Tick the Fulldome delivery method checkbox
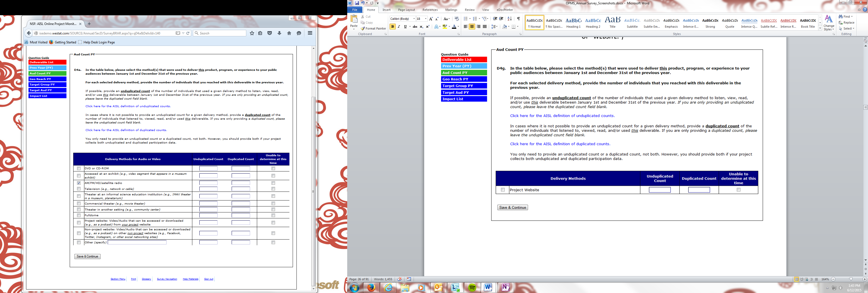868x293 pixels. click(79, 215)
